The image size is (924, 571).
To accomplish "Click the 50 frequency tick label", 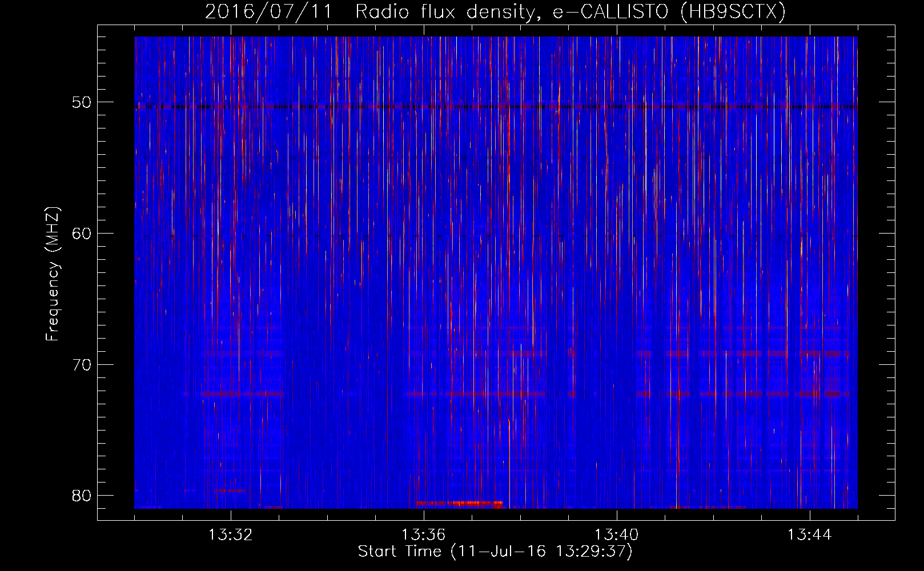I will 82,103.
